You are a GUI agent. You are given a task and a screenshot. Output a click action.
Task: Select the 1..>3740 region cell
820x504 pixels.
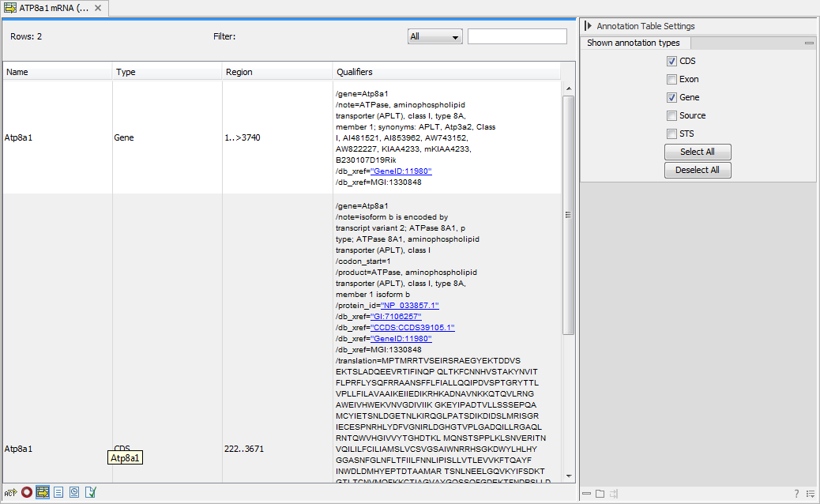243,137
